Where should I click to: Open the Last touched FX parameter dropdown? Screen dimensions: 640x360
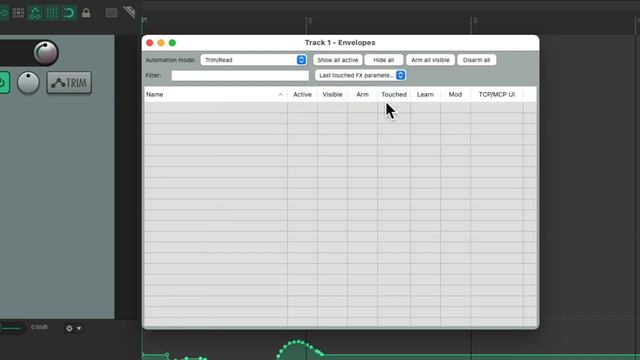[360, 76]
